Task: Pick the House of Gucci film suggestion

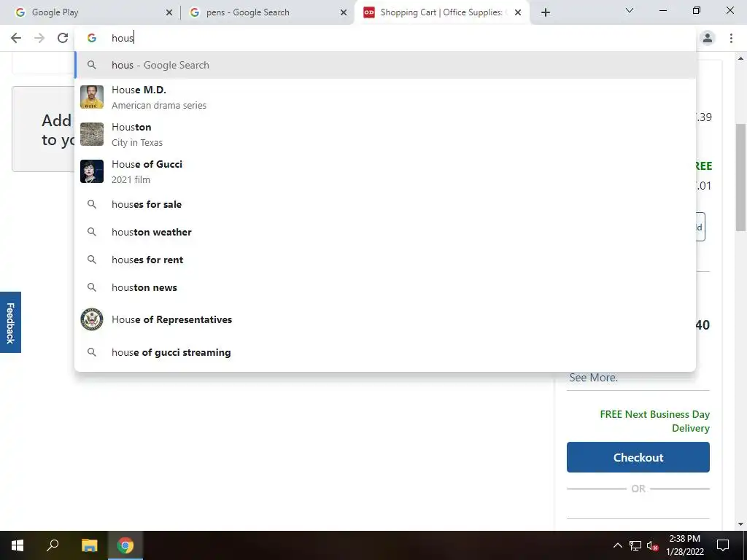Action: pos(385,171)
